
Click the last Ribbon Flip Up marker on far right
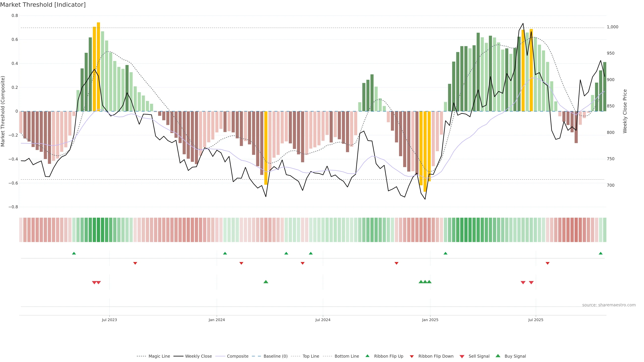coord(601,253)
